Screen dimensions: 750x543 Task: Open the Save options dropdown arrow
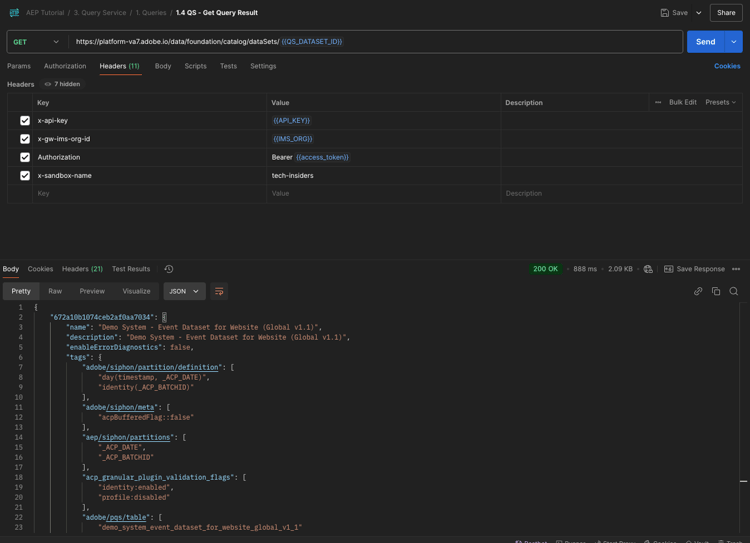tap(698, 13)
